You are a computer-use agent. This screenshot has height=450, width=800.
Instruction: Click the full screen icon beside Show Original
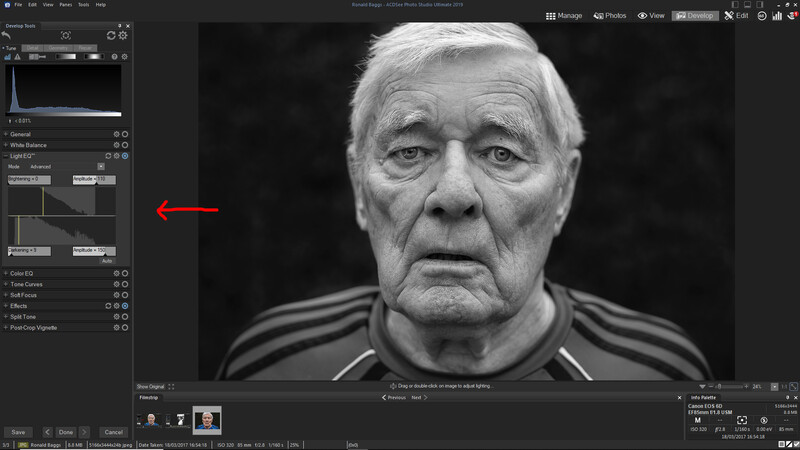click(171, 386)
